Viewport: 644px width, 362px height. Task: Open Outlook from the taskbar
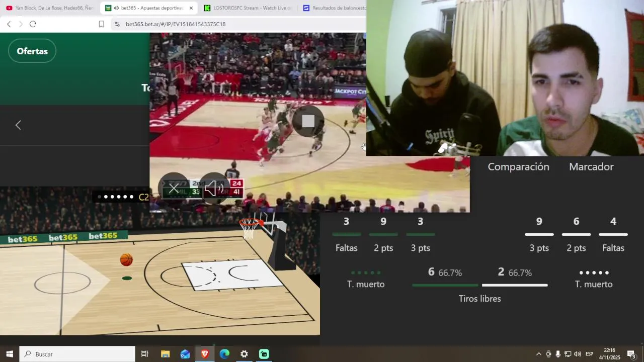pos(185,354)
